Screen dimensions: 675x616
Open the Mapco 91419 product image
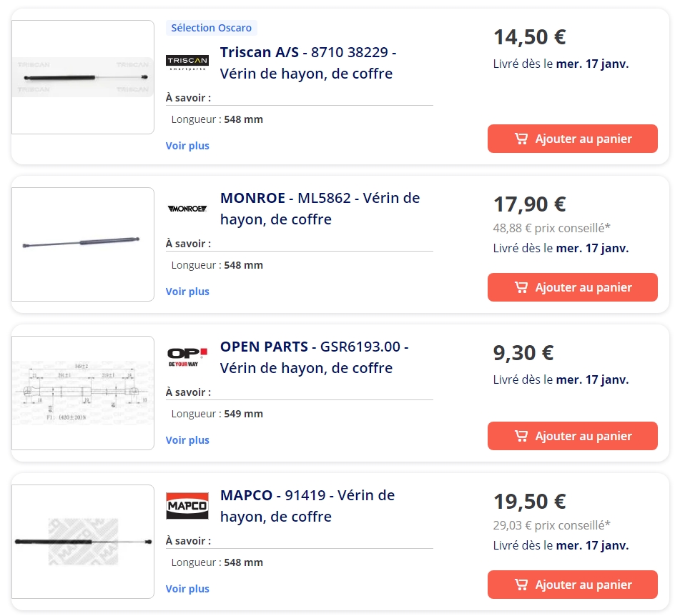[x=83, y=542]
